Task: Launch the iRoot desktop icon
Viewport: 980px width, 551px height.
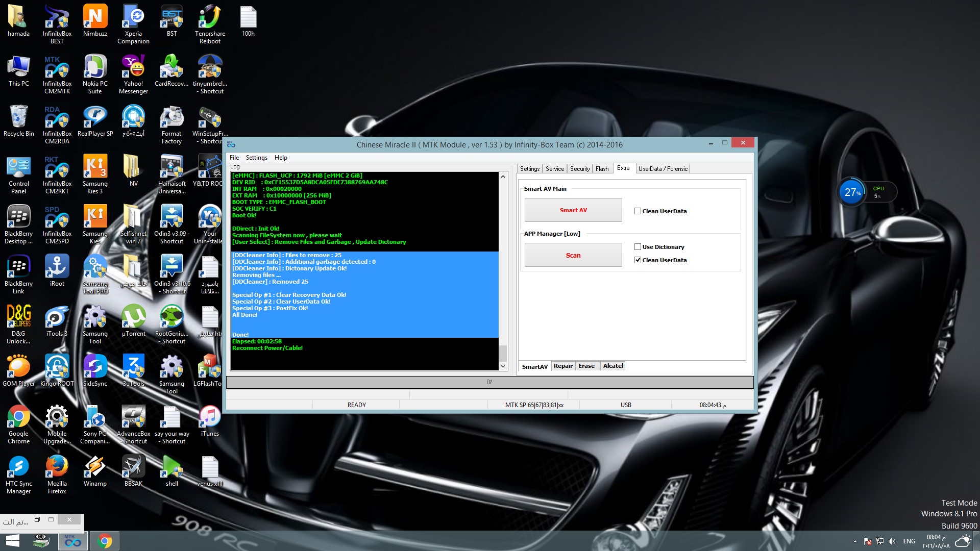Action: (x=57, y=270)
